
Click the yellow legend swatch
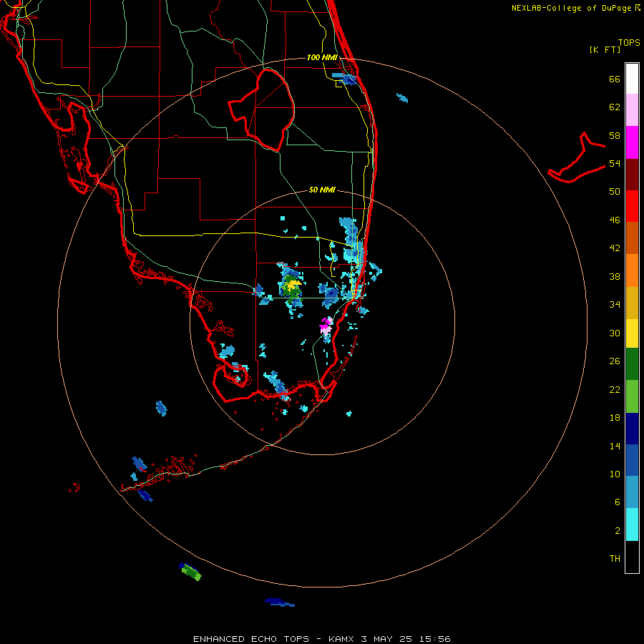pos(632,333)
